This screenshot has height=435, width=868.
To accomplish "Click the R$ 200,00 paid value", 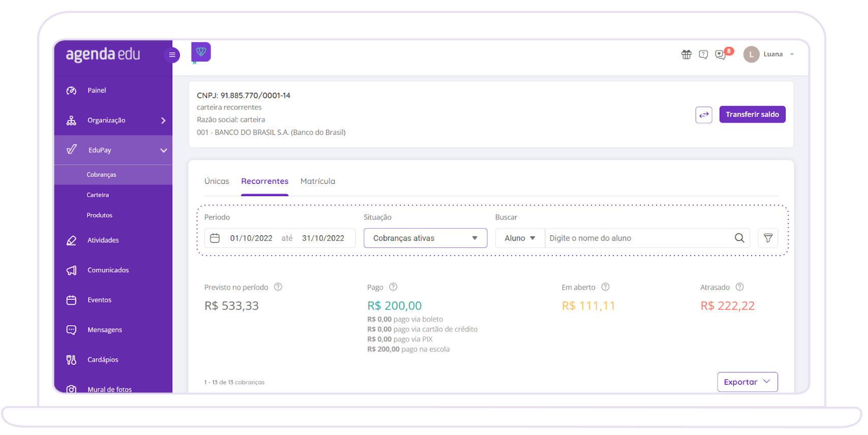I will (x=394, y=306).
